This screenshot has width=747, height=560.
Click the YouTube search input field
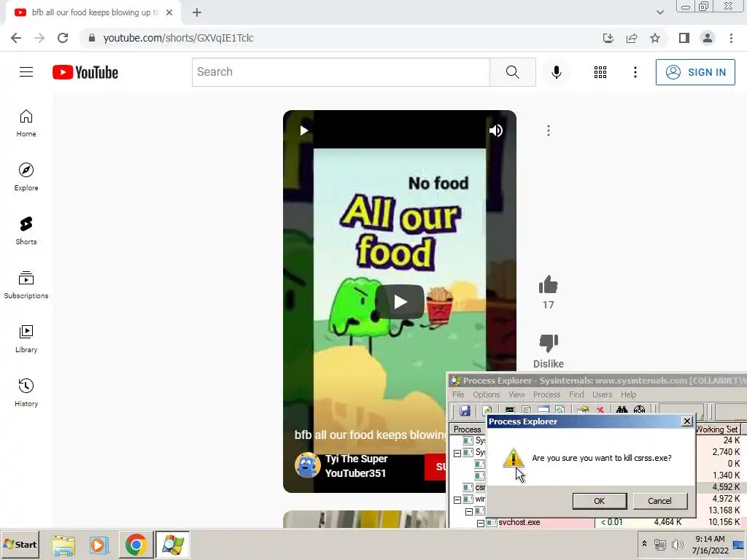[341, 72]
